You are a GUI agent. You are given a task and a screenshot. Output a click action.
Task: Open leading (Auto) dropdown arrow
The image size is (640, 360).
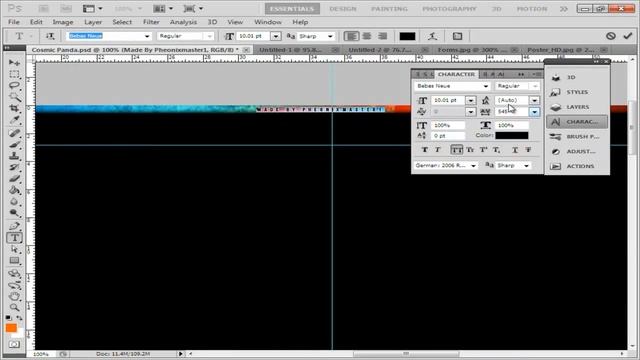point(534,100)
